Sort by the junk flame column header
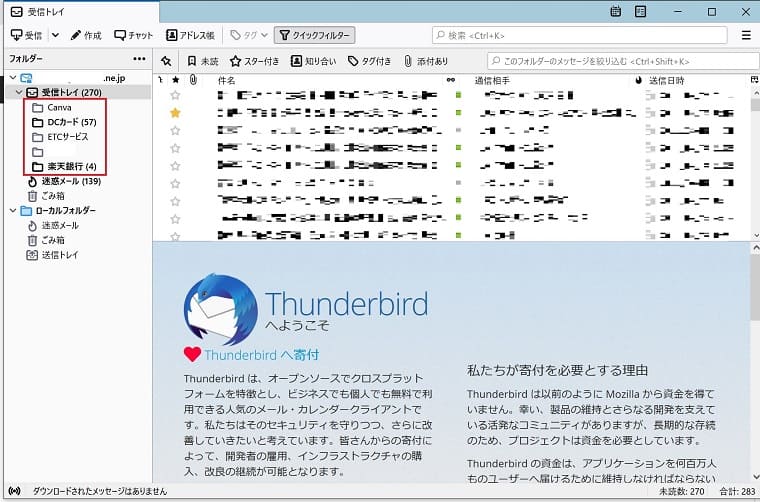Screen dimensions: 760x502 638,80
